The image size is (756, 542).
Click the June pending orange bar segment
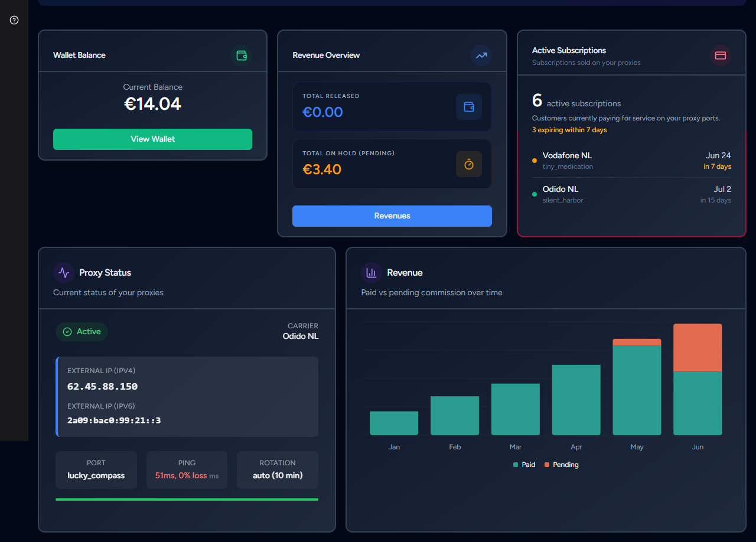pos(698,348)
